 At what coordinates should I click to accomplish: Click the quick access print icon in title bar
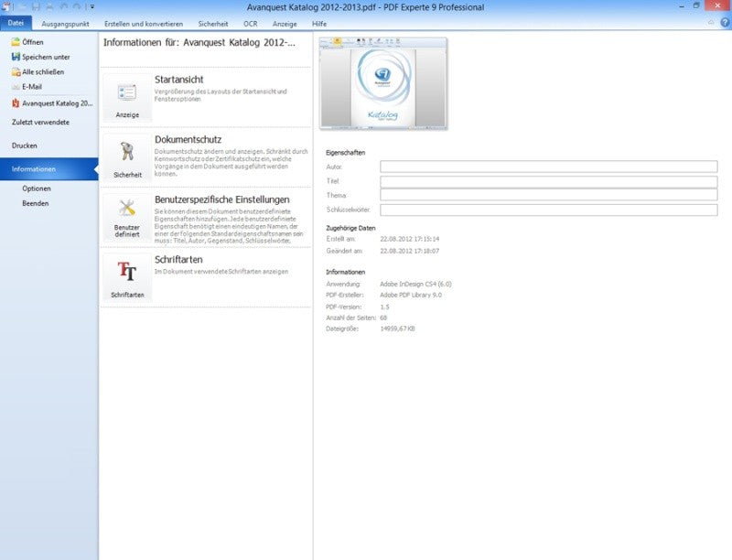pos(49,6)
